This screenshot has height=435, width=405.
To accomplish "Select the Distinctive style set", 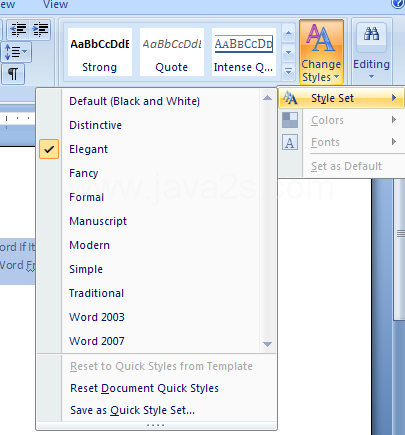I will [x=95, y=125].
